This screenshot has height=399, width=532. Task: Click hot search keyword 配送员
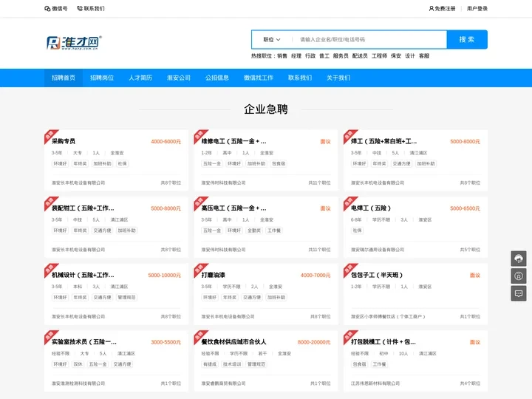360,56
